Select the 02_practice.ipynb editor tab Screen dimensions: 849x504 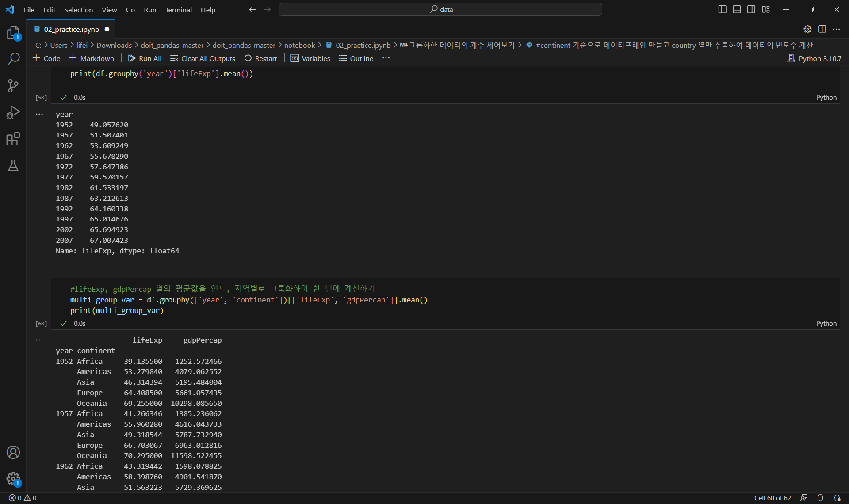(71, 29)
